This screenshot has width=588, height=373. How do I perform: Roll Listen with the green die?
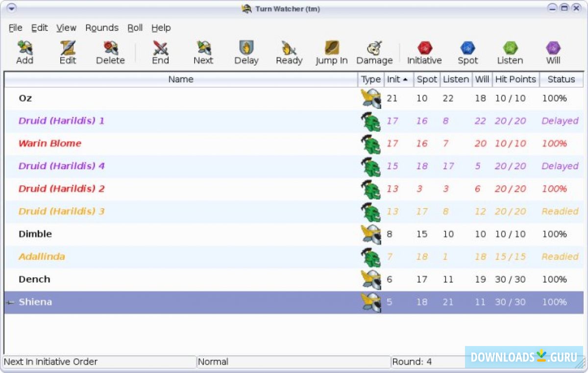click(x=510, y=48)
